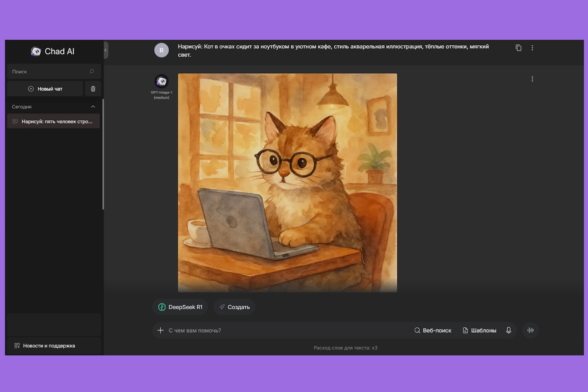Click the Chad AI logo icon
The width and height of the screenshot is (588, 392).
[x=36, y=52]
